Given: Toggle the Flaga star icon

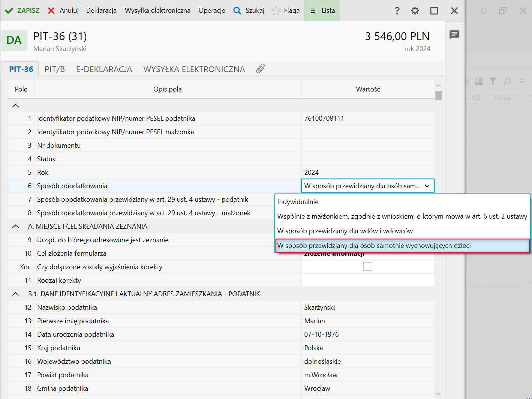Looking at the screenshot, I should (x=276, y=10).
